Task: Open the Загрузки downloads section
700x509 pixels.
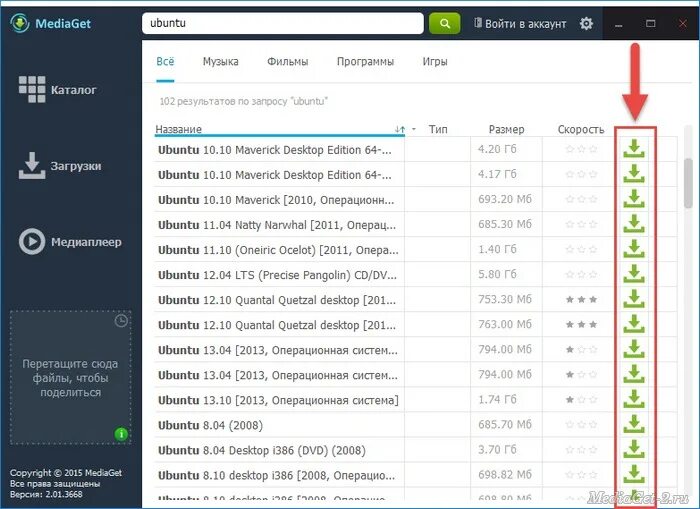Action: click(60, 166)
